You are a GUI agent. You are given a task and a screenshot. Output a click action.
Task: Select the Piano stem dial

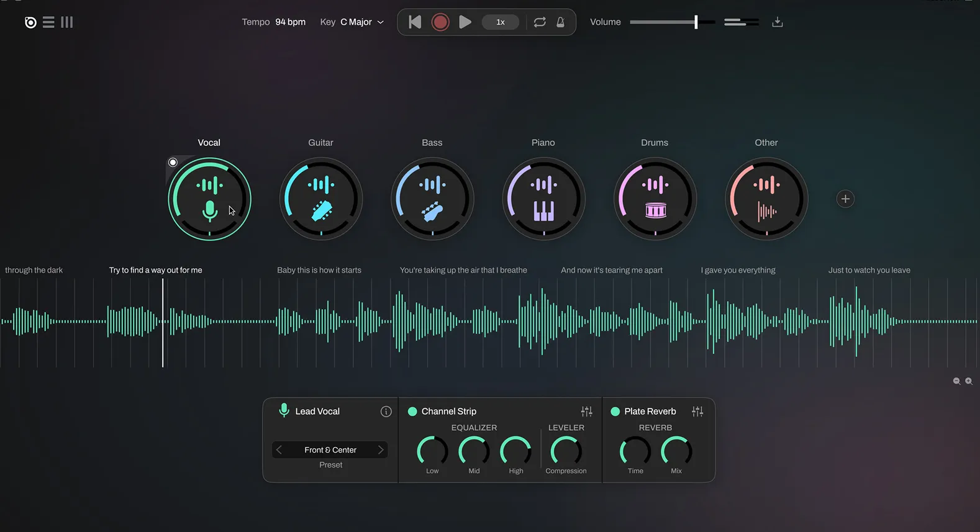[x=544, y=199]
